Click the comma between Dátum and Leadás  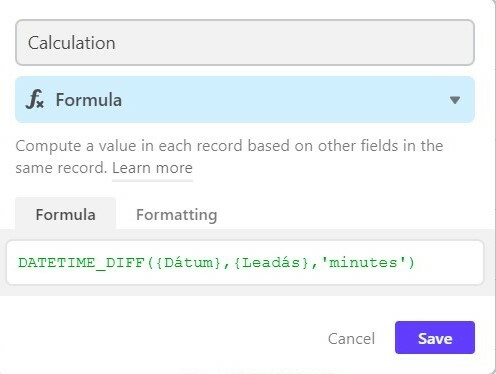[x=227, y=264]
